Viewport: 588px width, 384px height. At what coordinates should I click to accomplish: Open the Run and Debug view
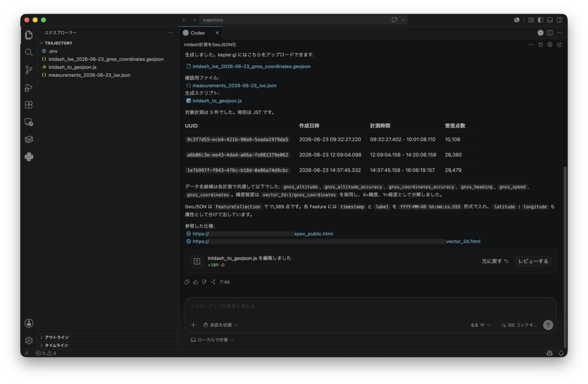coord(29,88)
